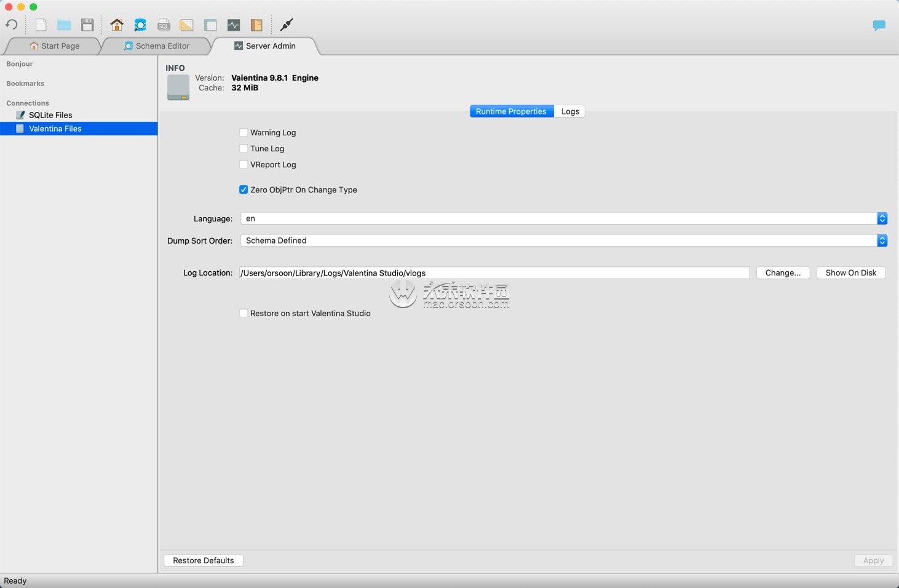Image resolution: width=899 pixels, height=588 pixels.
Task: Enable Tune Log option
Action: click(x=244, y=148)
